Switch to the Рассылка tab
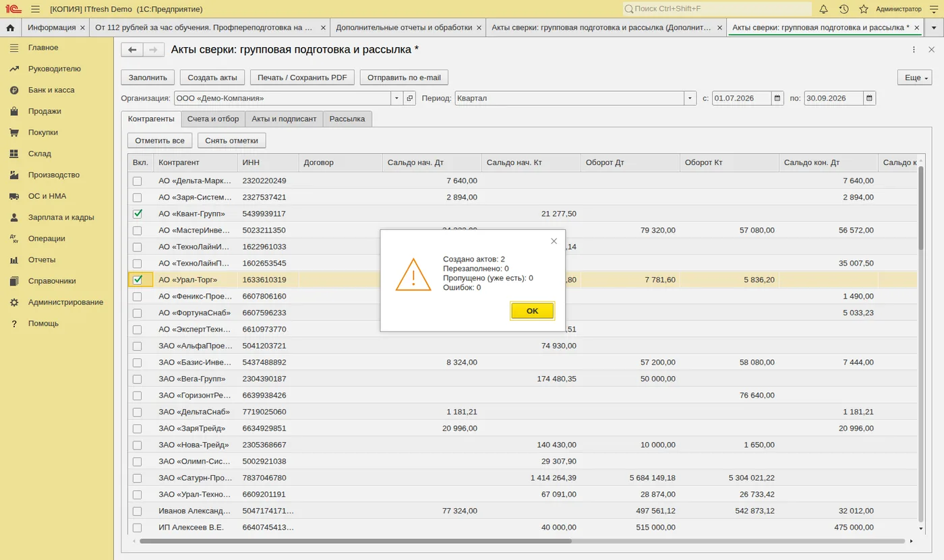 coord(347,119)
